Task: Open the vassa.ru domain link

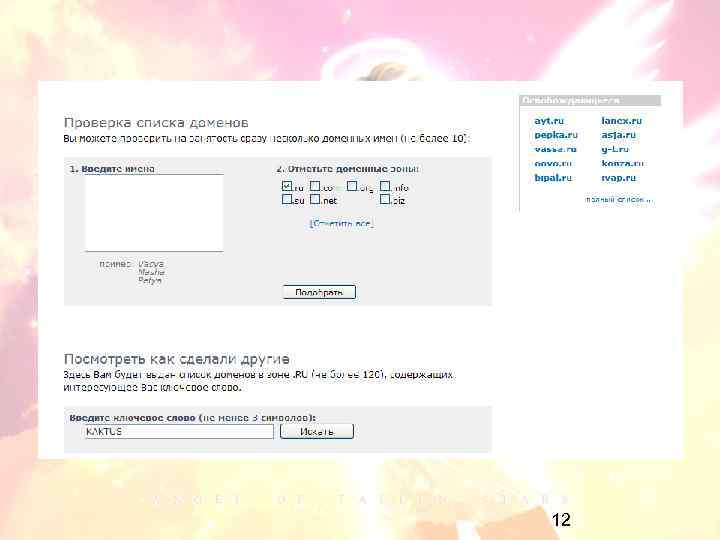Action: [x=555, y=149]
